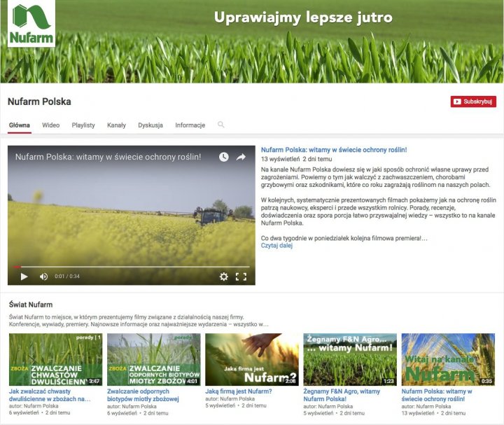Play the featured video

point(24,277)
